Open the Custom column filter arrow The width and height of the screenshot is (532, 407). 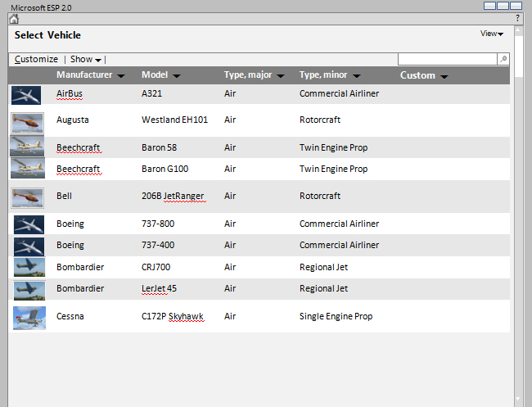point(444,77)
